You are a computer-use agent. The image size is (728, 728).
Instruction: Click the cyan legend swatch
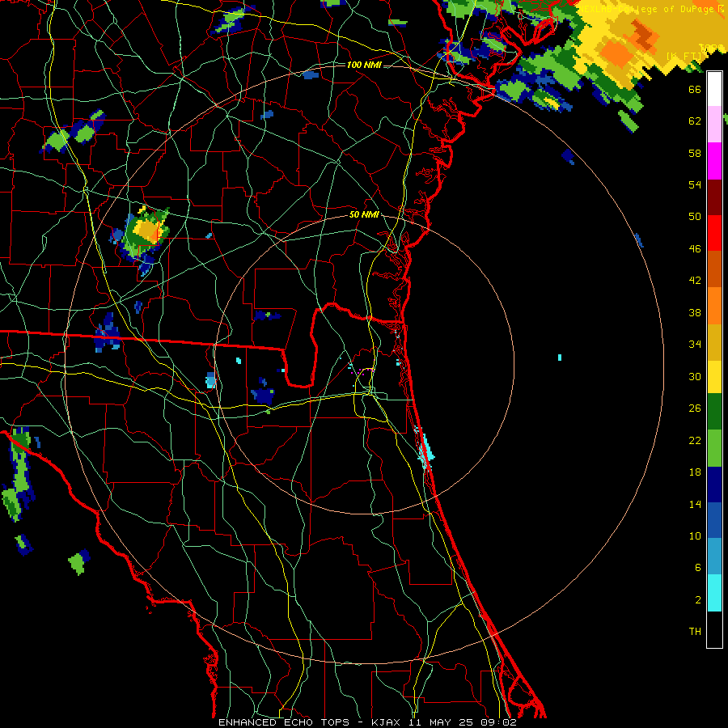[714, 593]
